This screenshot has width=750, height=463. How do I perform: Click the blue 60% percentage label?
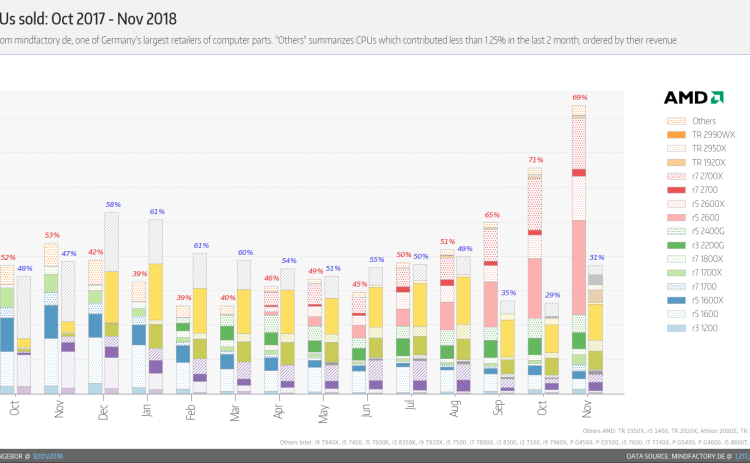click(x=245, y=252)
